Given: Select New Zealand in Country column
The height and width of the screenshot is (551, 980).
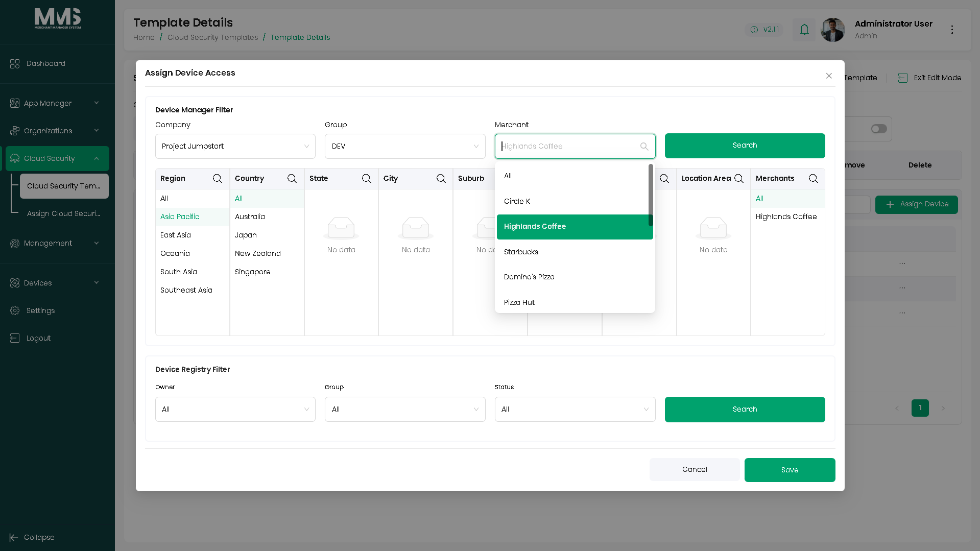Looking at the screenshot, I should [267, 254].
